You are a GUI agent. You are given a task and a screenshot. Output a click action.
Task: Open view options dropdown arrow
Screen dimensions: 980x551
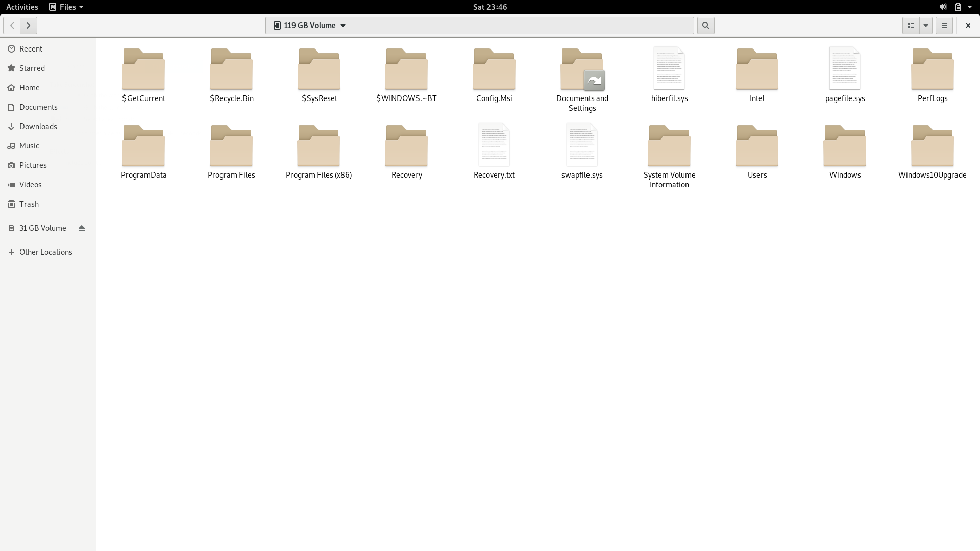pyautogui.click(x=925, y=26)
